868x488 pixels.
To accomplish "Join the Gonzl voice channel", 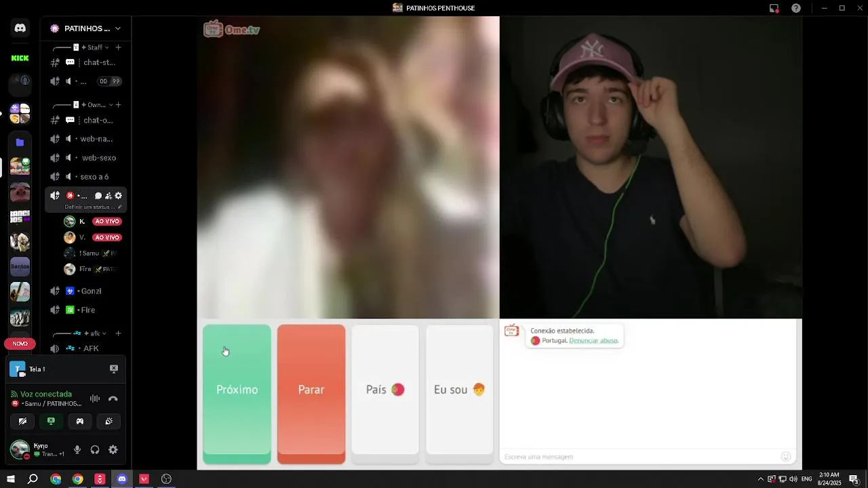I will point(86,291).
